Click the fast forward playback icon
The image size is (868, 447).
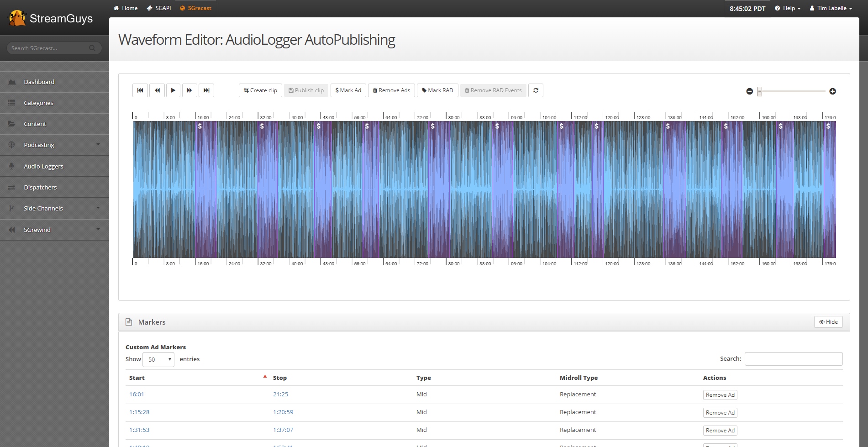(189, 90)
